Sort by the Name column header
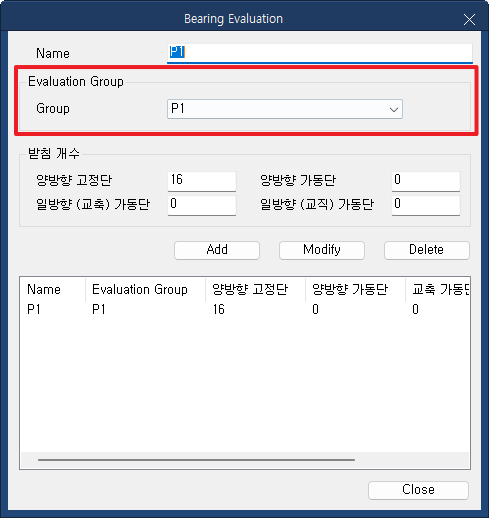 53,289
